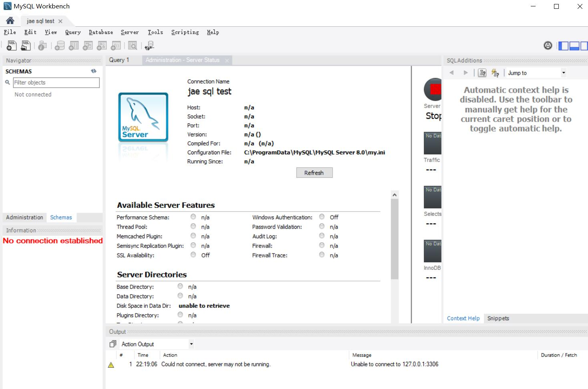Get context help for caret position
The image size is (588, 389).
[x=482, y=73]
